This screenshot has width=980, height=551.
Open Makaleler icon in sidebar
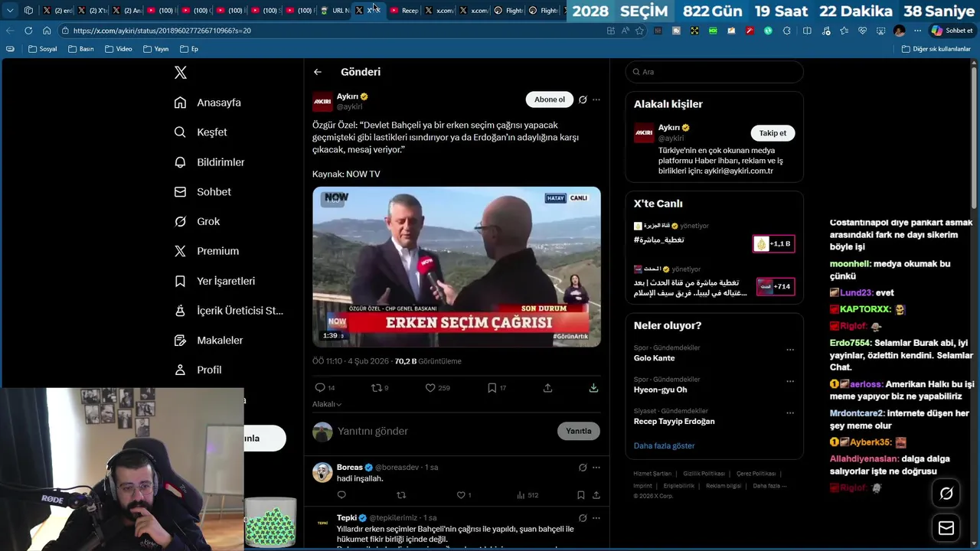coord(180,341)
